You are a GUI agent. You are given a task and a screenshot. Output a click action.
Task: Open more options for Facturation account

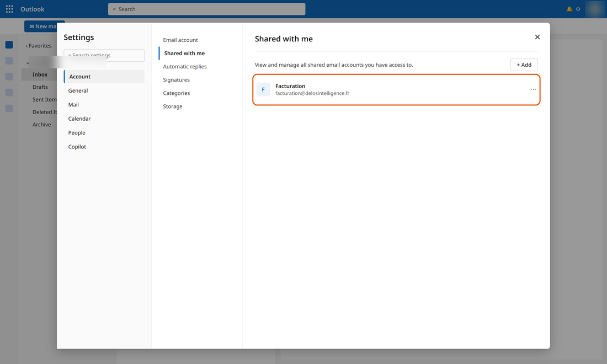point(534,89)
